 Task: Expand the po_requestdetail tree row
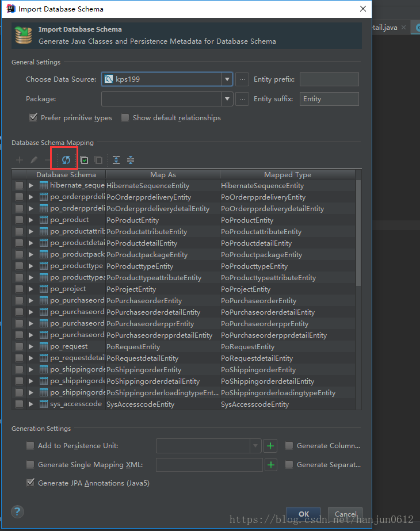pyautogui.click(x=31, y=358)
